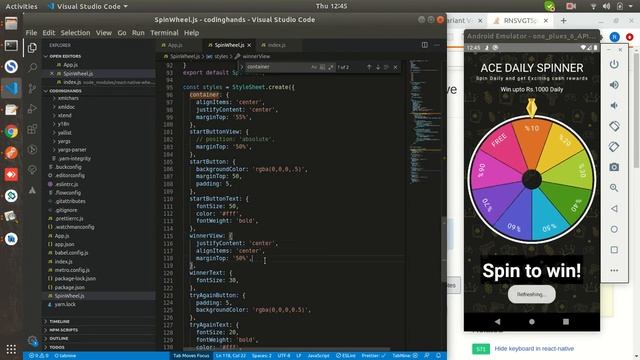Toggle match case in find widget
640x360 pixels.
click(x=314, y=67)
